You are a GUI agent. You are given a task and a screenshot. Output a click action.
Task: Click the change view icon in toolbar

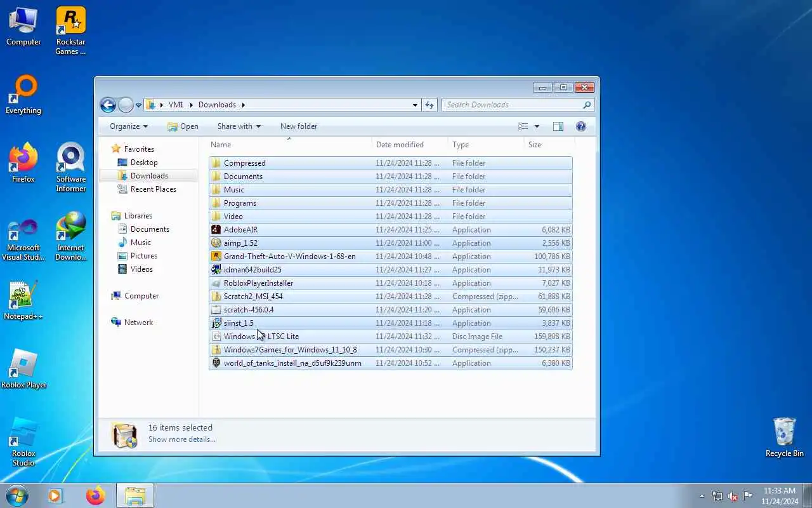point(523,126)
